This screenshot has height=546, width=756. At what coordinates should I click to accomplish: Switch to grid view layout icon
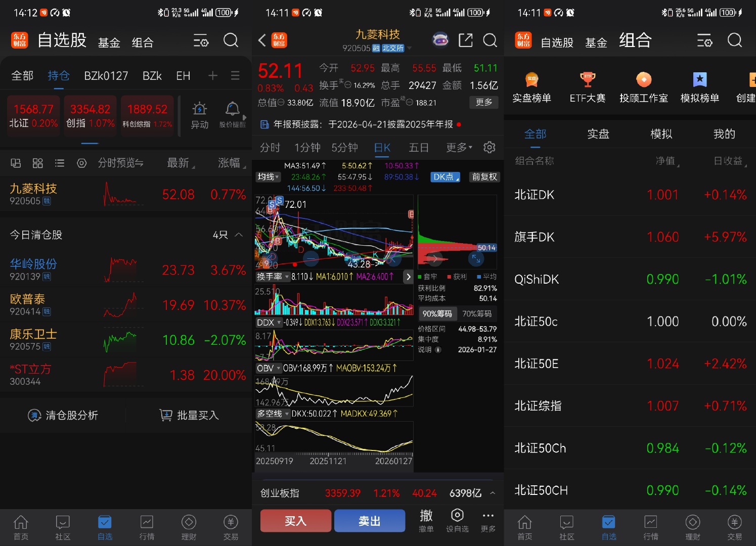38,163
